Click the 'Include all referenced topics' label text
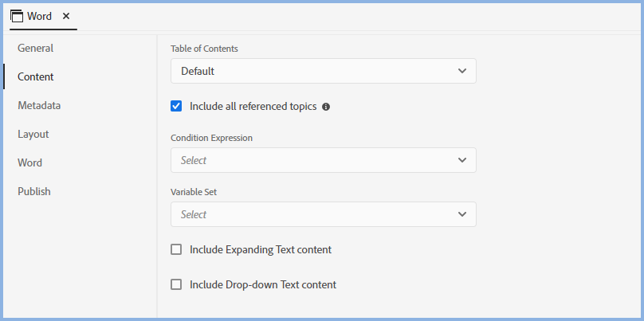Viewport: 644px width, 321px height. coord(253,106)
